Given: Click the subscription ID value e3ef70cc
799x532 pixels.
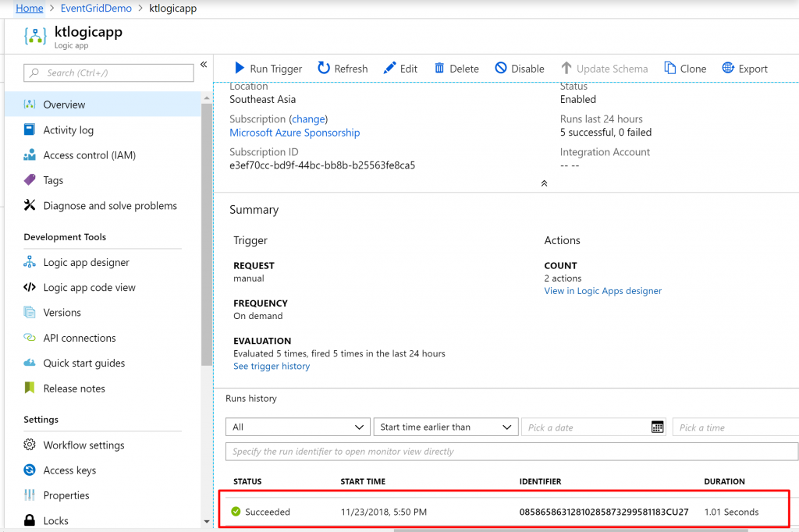Looking at the screenshot, I should [x=322, y=165].
